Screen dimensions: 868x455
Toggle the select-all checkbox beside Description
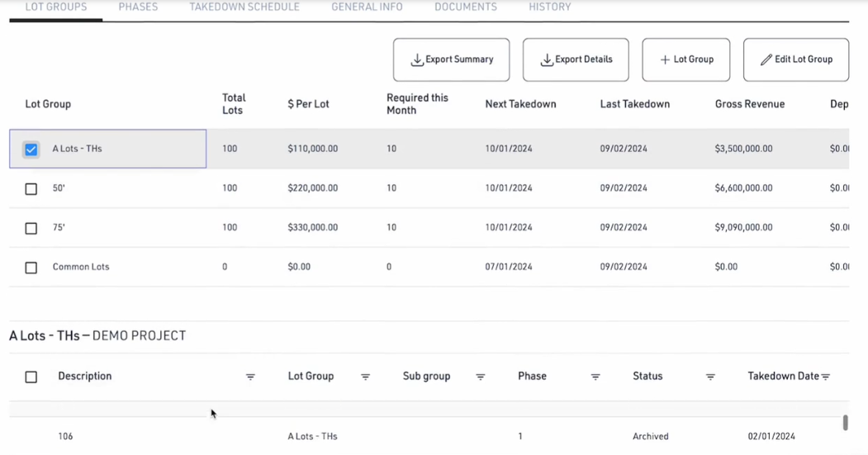[31, 377]
